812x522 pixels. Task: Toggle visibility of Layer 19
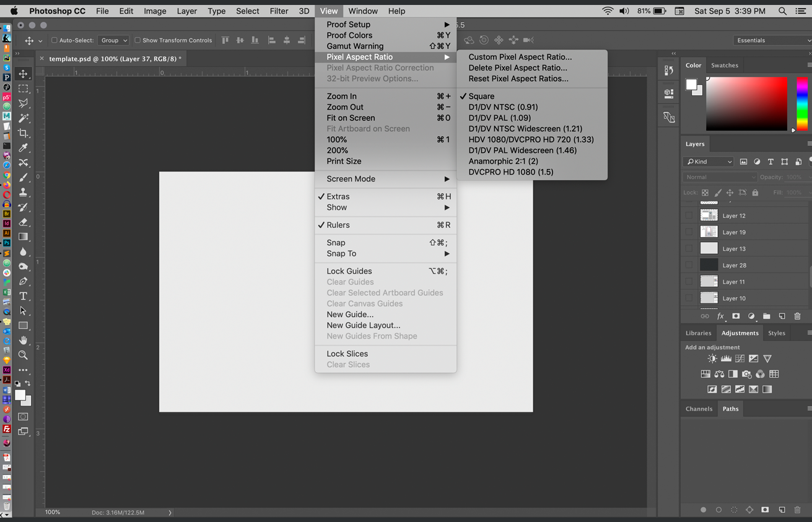coord(689,232)
